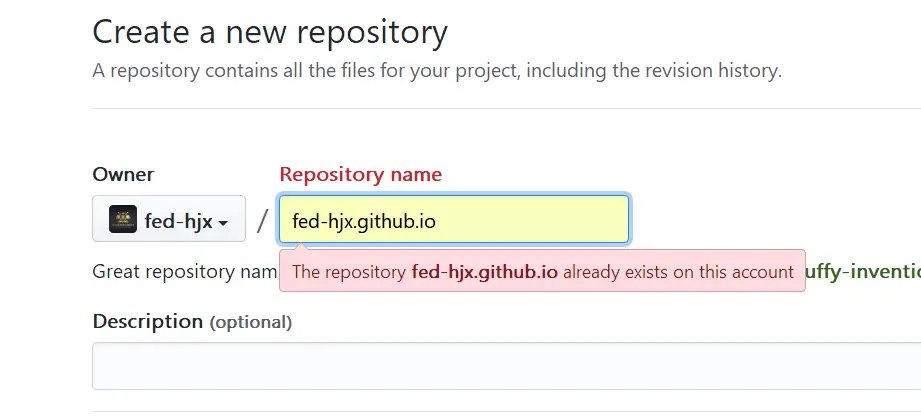Click the 'Create a new repository' heading

click(x=270, y=32)
